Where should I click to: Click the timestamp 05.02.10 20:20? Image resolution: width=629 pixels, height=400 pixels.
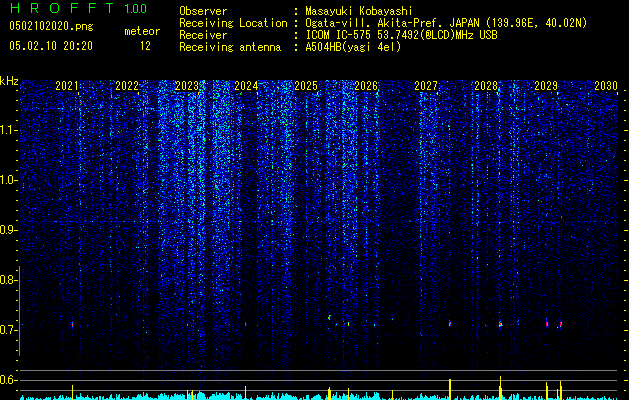pyautogui.click(x=51, y=46)
